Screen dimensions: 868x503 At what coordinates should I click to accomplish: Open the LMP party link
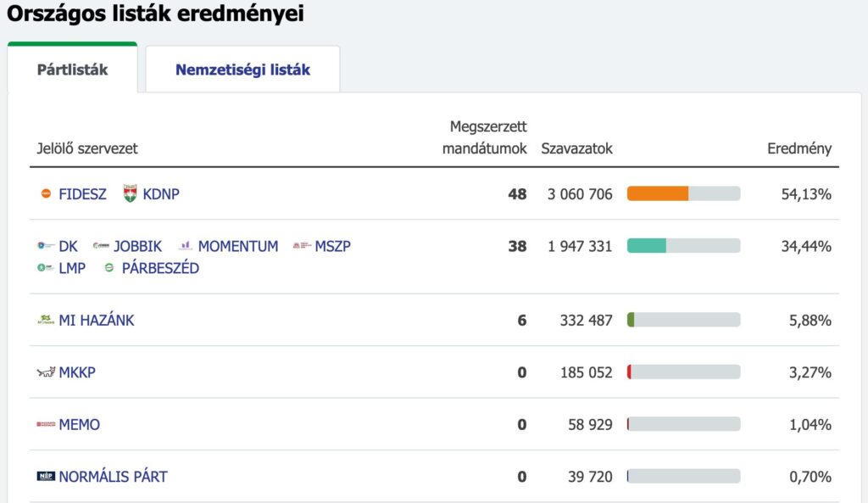[x=72, y=268]
